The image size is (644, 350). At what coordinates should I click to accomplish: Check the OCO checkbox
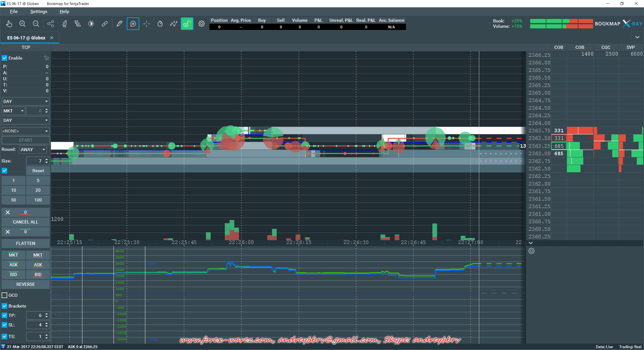(5, 295)
